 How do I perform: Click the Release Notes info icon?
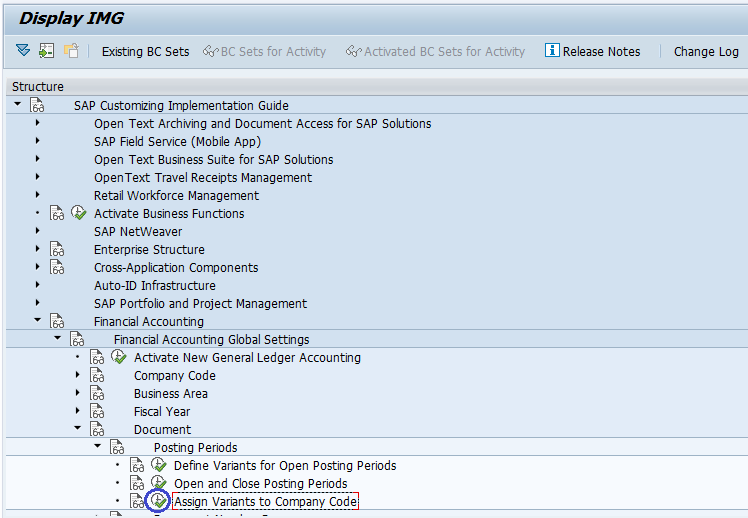pos(552,50)
